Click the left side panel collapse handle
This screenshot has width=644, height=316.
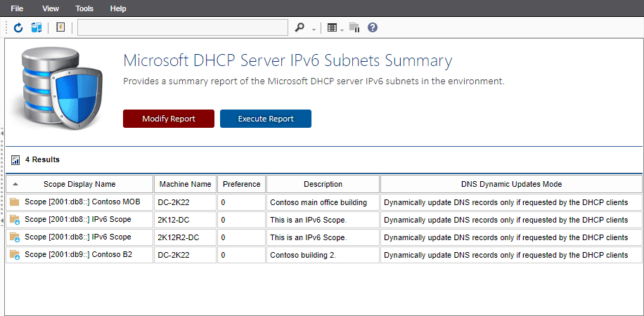click(x=2, y=176)
